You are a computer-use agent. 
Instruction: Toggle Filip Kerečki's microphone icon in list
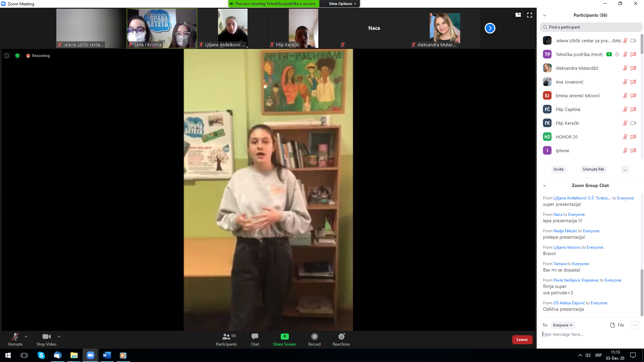click(625, 123)
